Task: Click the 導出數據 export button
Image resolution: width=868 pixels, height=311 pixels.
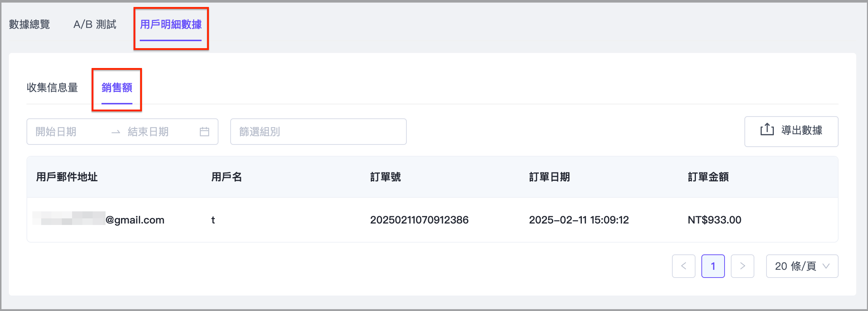Action: [791, 131]
